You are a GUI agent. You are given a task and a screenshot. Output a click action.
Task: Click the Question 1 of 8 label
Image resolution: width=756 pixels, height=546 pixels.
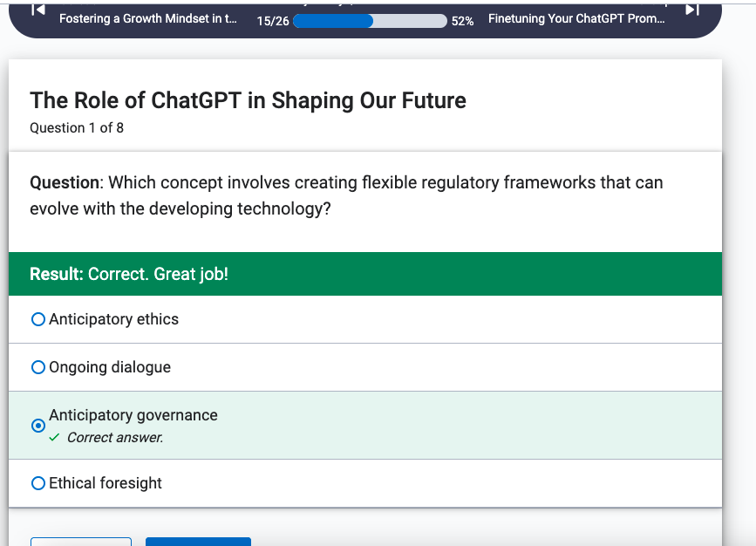pyautogui.click(x=77, y=128)
